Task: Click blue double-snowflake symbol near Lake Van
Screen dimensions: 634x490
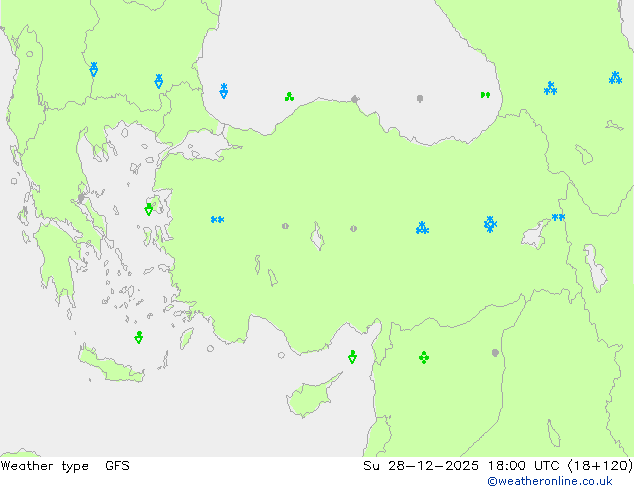Action: pyautogui.click(x=558, y=218)
